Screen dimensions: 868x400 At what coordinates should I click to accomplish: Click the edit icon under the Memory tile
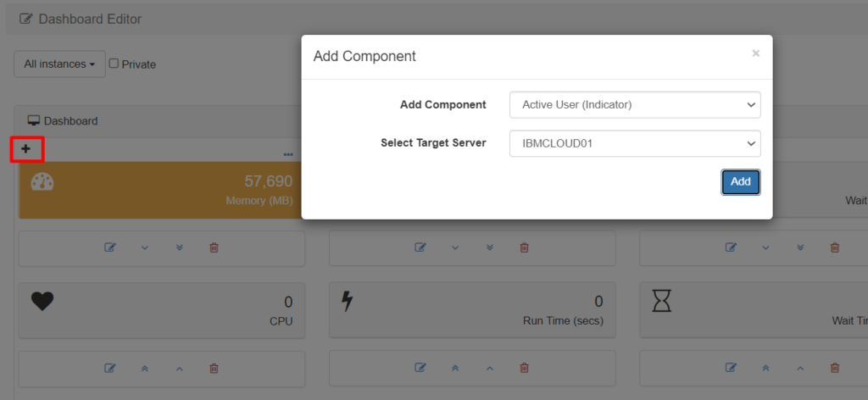click(x=109, y=247)
